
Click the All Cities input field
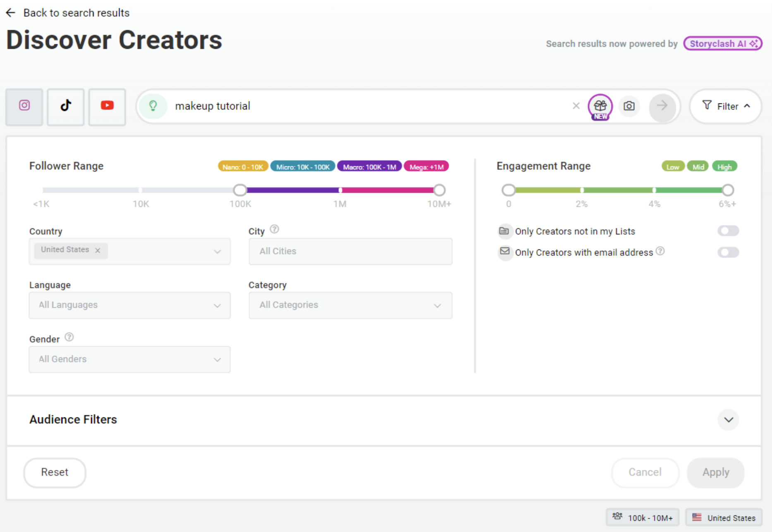click(x=350, y=251)
